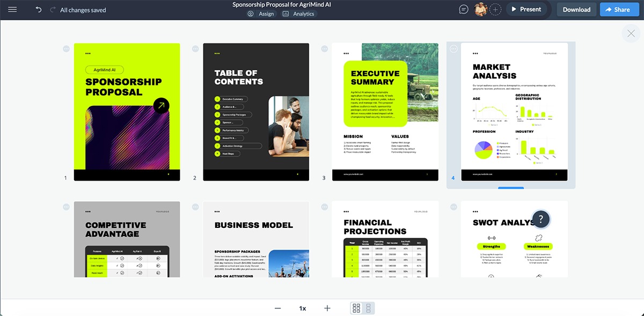Open the comments speech-bubble panel

(x=463, y=9)
